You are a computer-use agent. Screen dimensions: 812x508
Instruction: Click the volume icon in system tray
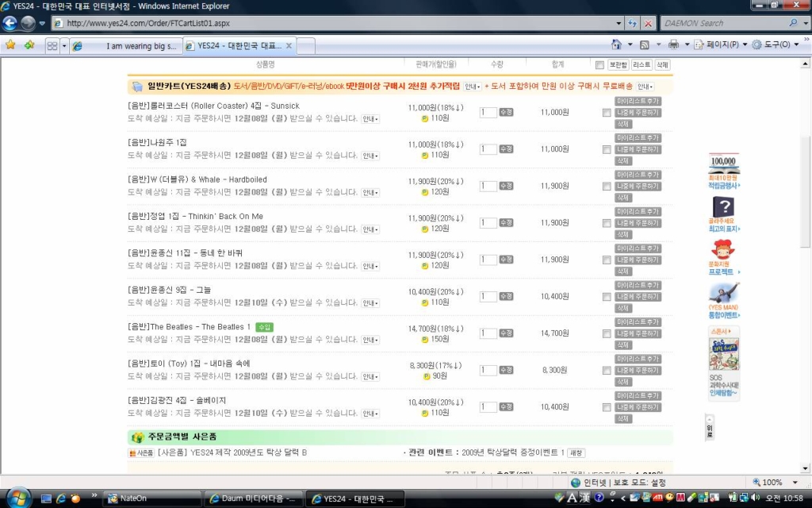click(755, 498)
